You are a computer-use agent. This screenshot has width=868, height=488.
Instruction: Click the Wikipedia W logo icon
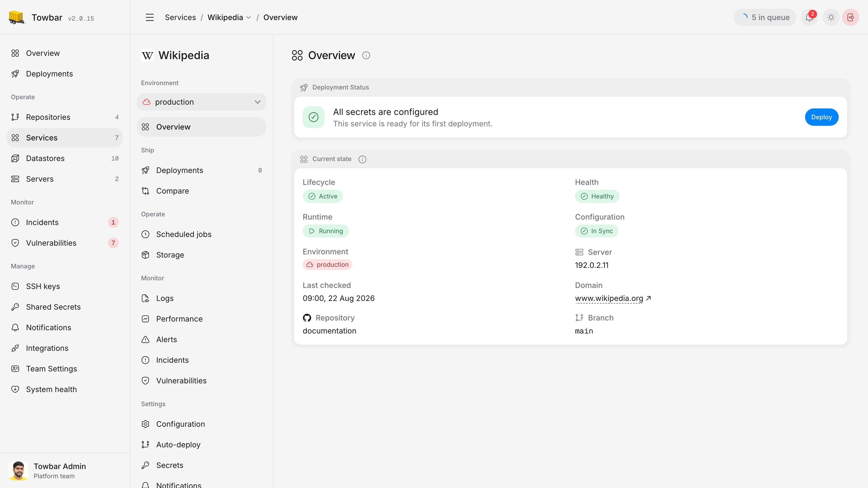coord(147,55)
